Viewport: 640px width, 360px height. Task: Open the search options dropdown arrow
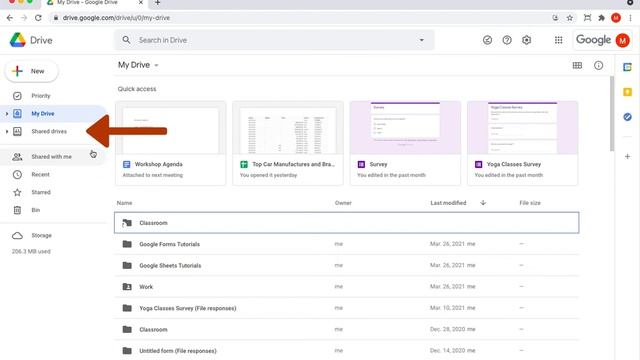(x=421, y=40)
